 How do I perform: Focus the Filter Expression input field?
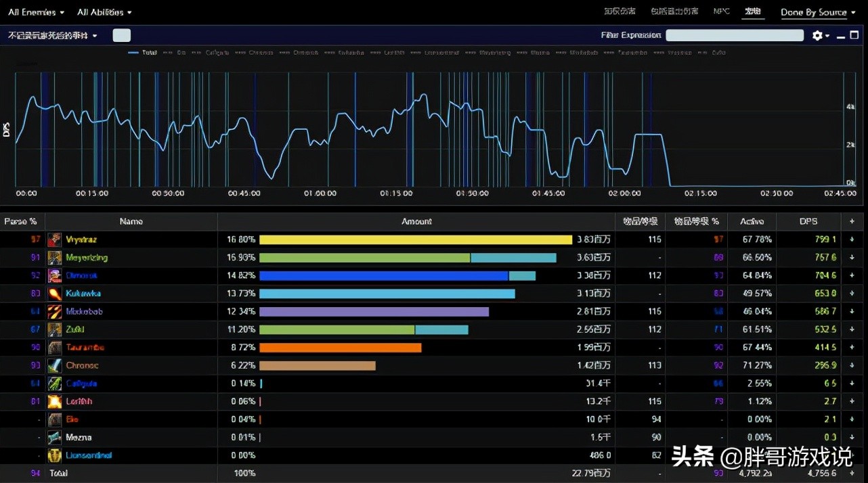734,35
